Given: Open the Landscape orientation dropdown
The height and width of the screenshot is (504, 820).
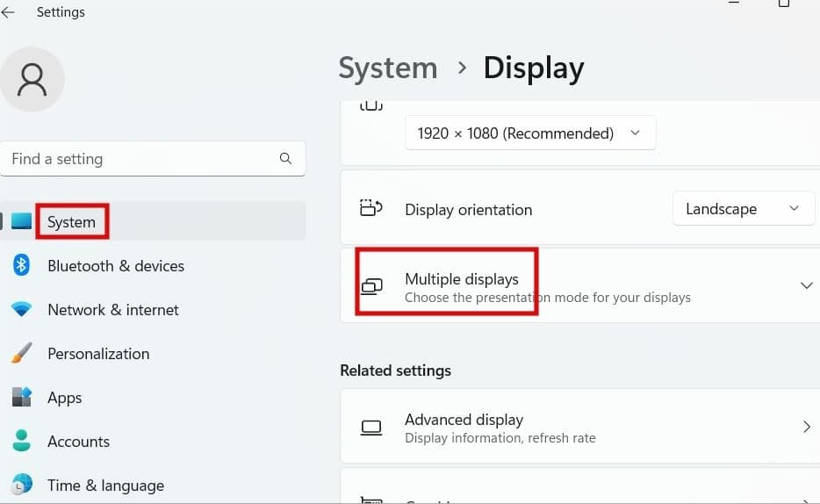Looking at the screenshot, I should (743, 209).
